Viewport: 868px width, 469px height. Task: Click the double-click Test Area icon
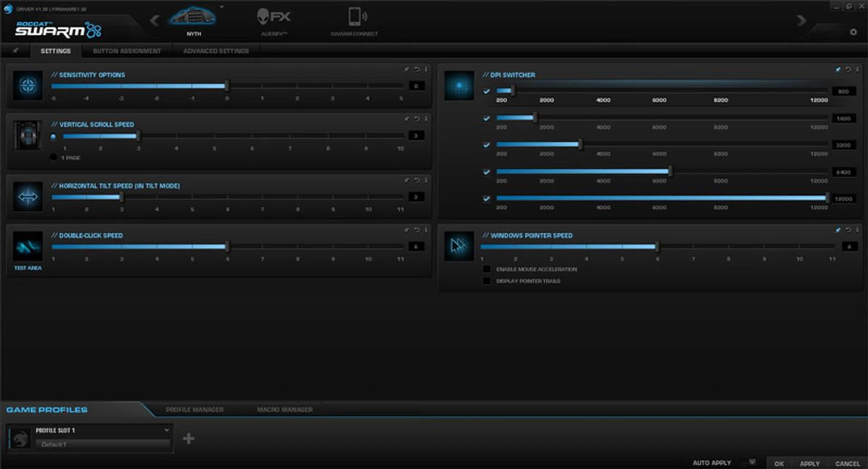click(28, 247)
